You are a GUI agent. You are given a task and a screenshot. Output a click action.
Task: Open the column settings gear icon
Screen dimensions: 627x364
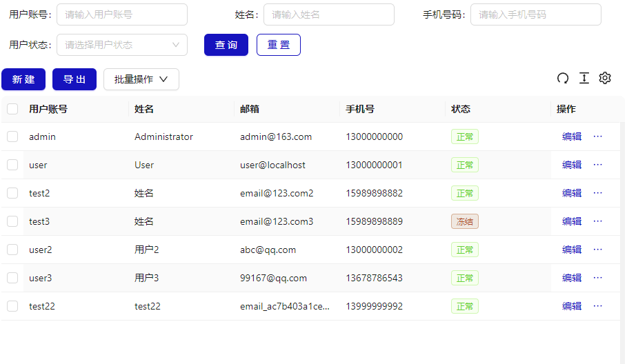[x=605, y=79]
